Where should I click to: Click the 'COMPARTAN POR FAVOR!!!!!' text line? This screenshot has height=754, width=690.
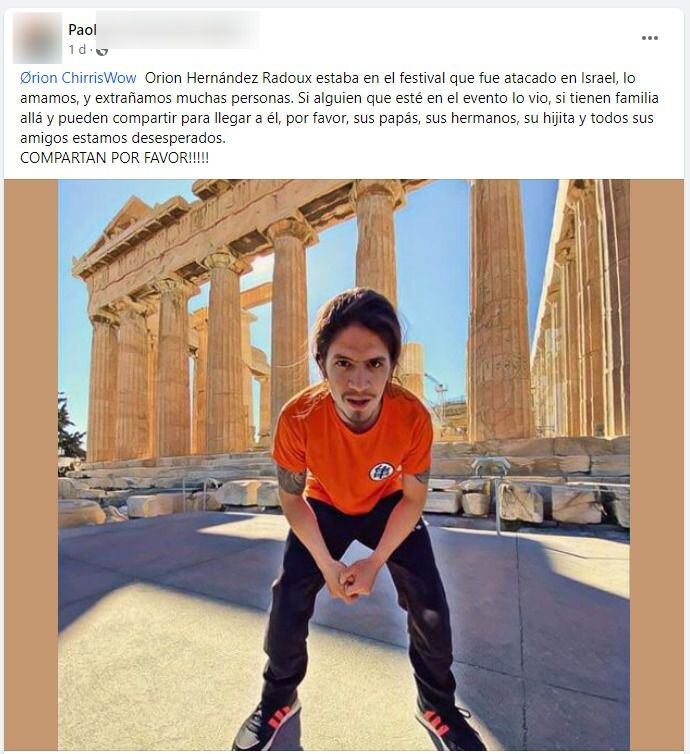[114, 158]
